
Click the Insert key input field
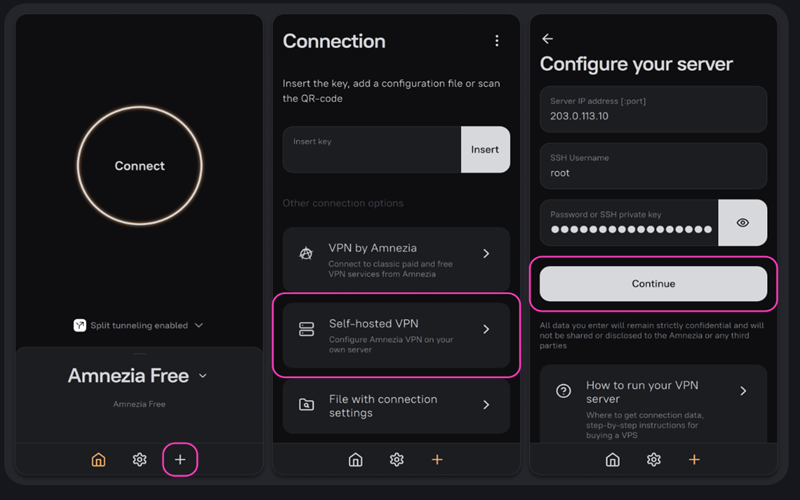372,149
